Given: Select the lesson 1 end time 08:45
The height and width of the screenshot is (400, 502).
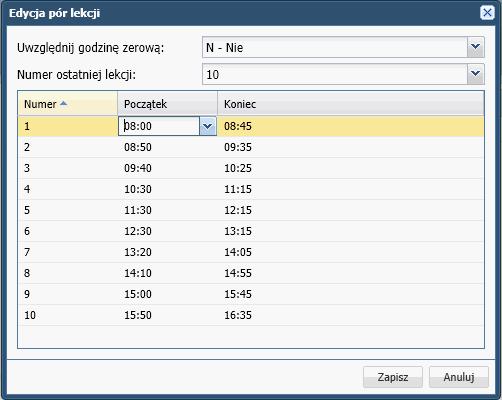Looking at the screenshot, I should coord(238,126).
